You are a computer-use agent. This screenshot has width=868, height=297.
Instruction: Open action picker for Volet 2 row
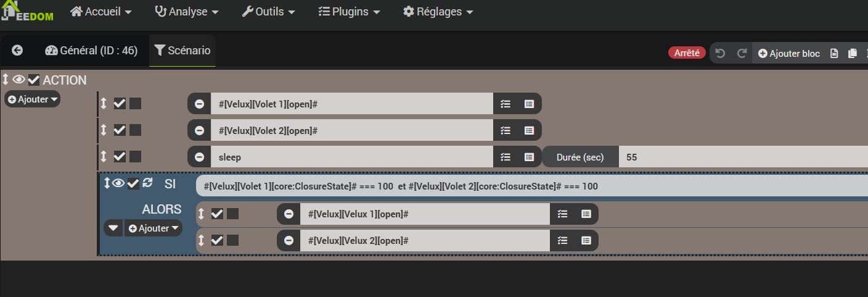click(506, 130)
